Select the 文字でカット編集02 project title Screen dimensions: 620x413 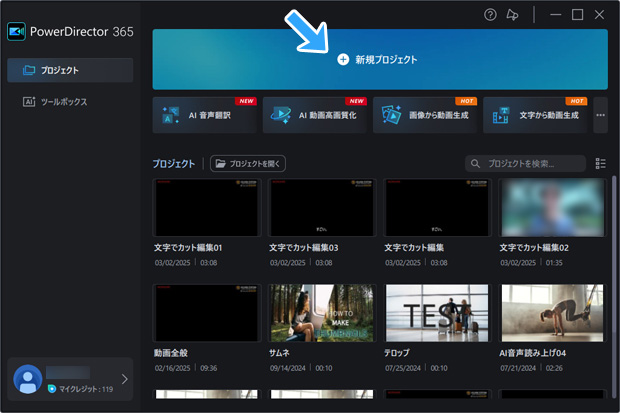(534, 248)
